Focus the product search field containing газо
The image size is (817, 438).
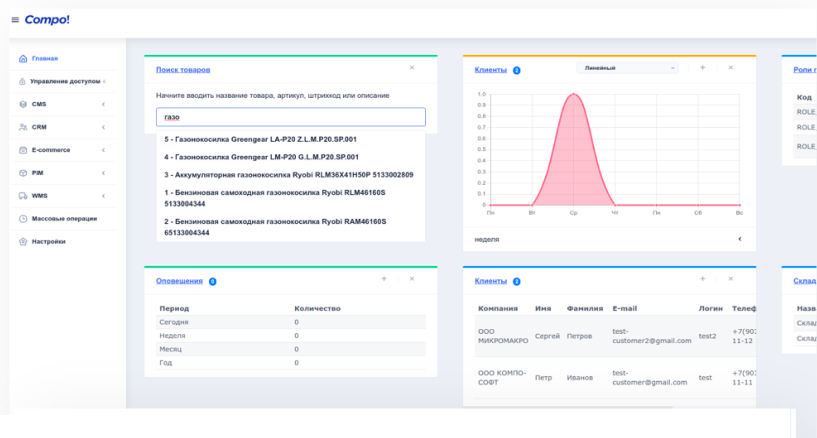click(291, 117)
